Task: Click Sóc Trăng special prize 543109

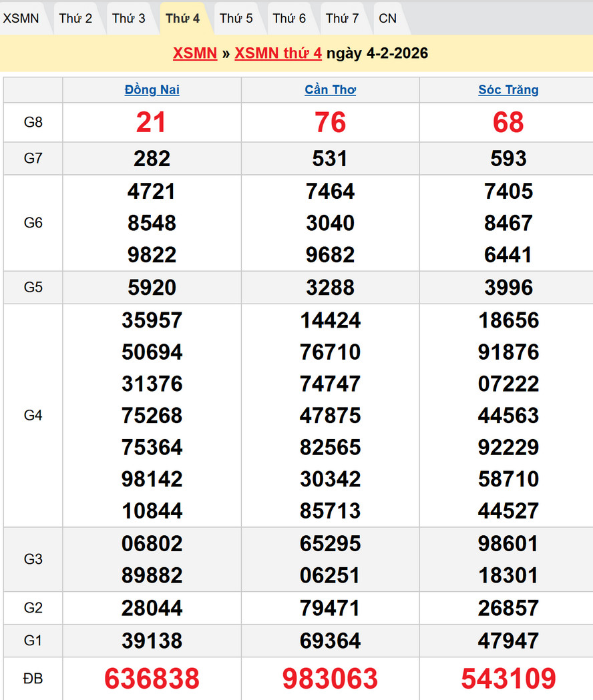Action: click(x=508, y=679)
